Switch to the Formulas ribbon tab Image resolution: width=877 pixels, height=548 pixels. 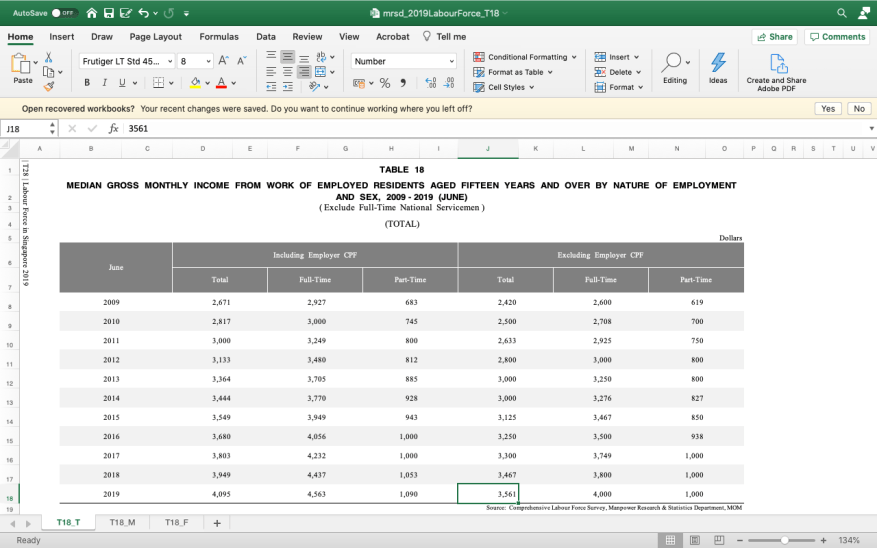pos(218,37)
